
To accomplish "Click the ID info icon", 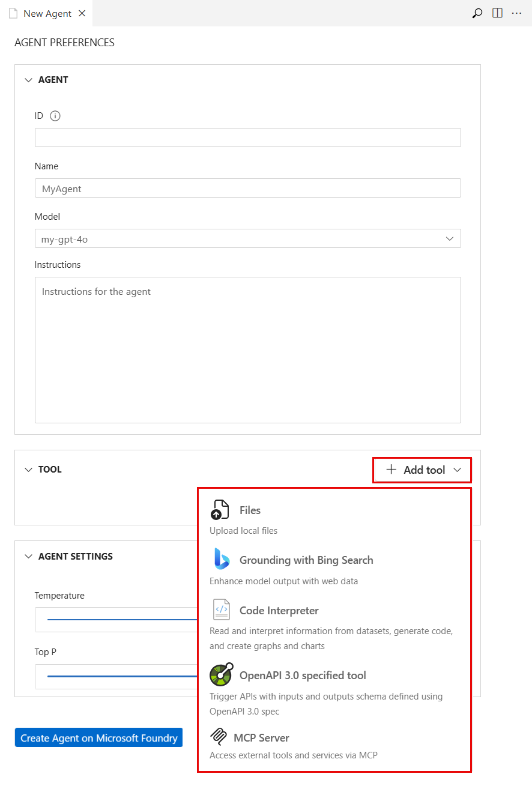I will click(55, 116).
